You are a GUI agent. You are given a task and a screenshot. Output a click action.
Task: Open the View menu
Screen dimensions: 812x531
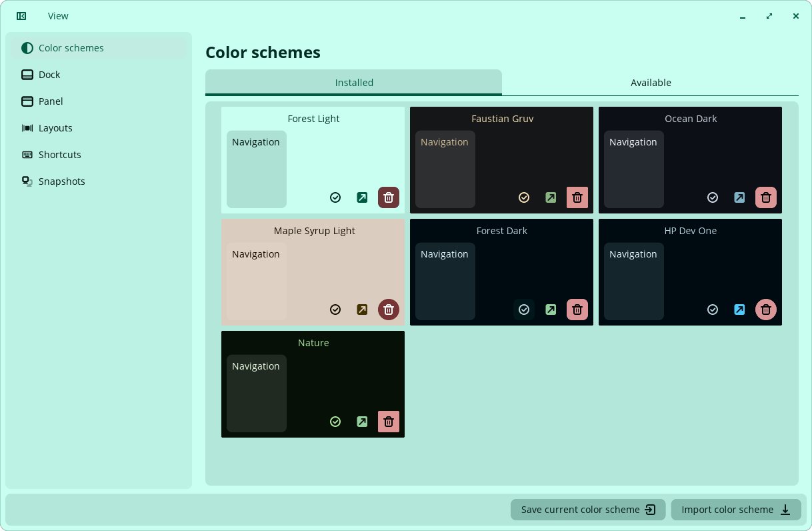(58, 16)
